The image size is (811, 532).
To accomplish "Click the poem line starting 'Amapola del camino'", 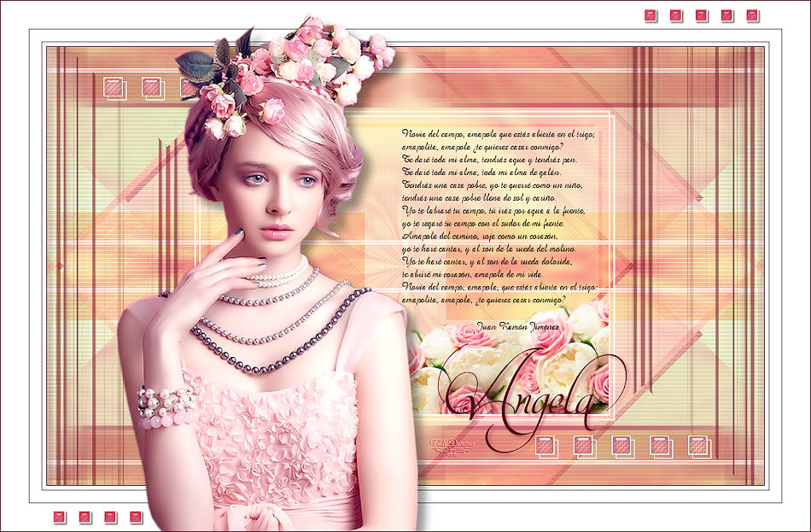I will [x=479, y=235].
